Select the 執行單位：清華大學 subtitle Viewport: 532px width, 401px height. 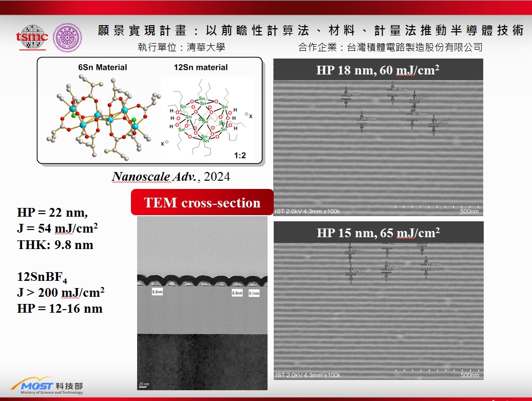(x=181, y=47)
